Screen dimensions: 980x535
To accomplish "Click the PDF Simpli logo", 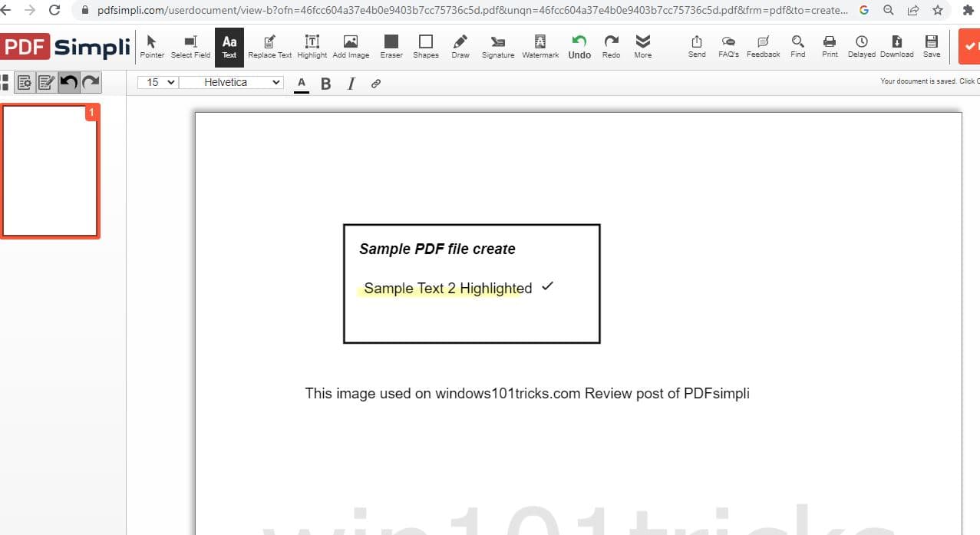I will coord(65,47).
